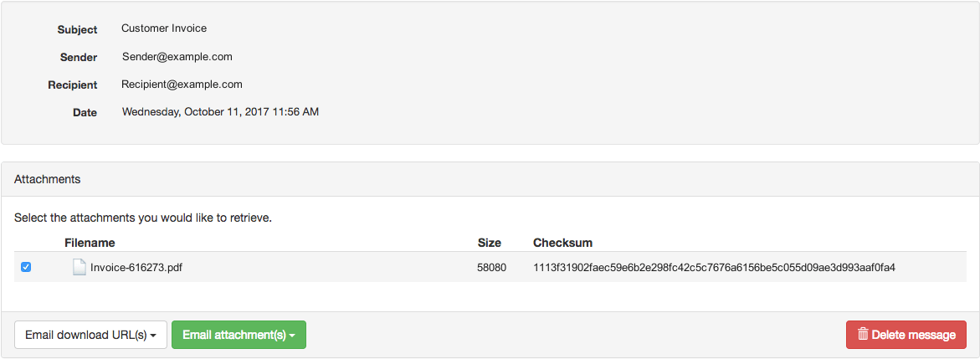This screenshot has height=359, width=980.
Task: Click the Sender@example.com address
Action: coord(177,57)
